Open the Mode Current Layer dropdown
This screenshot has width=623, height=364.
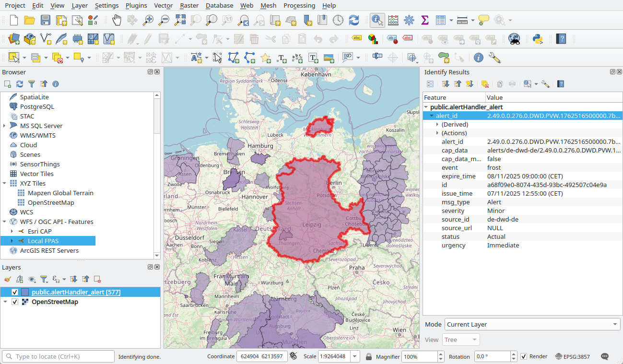532,324
